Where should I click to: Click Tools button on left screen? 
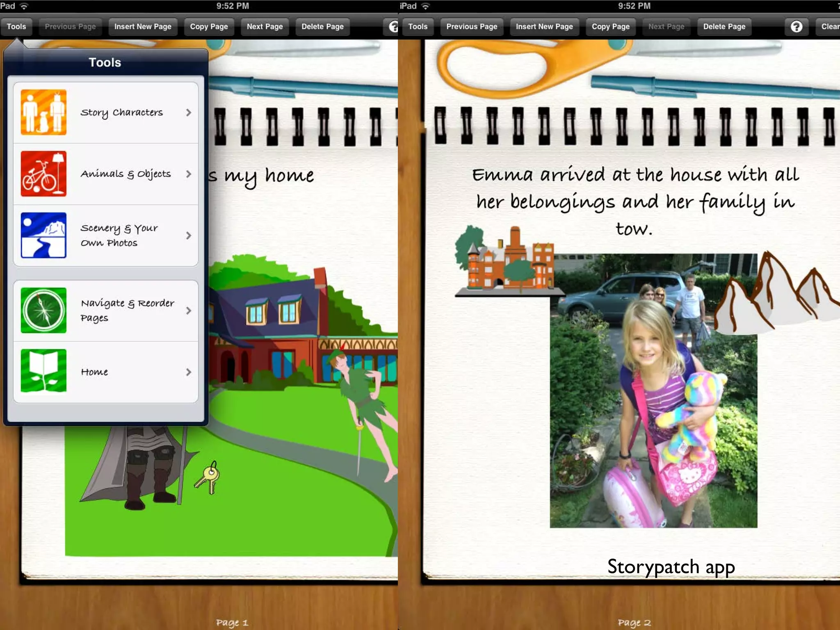[x=16, y=27]
